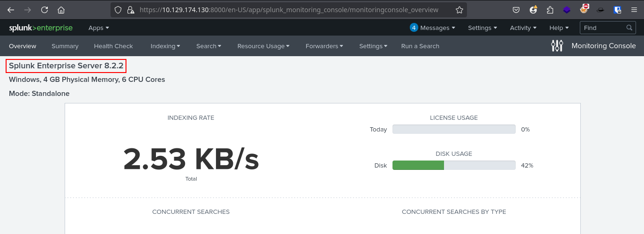This screenshot has height=234, width=644.
Task: Click the Run a Search link
Action: pos(420,46)
